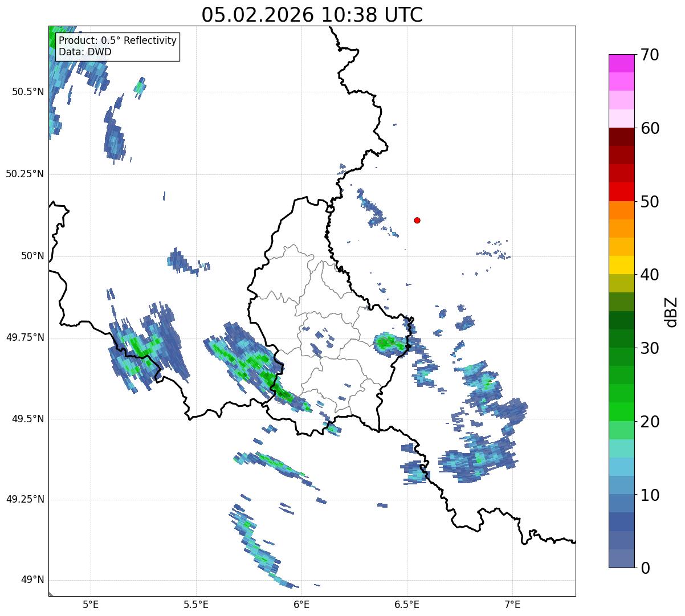Click the colorbar tick label 30
Viewport: 685px width, 616px height.
pos(650,348)
